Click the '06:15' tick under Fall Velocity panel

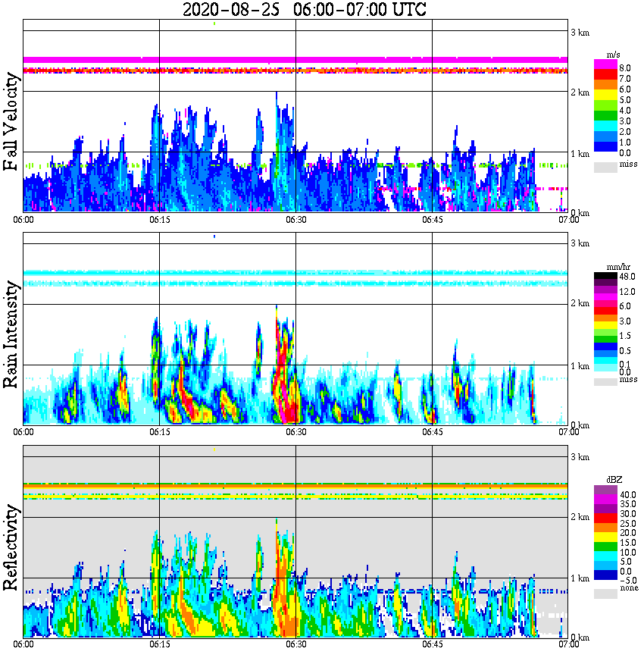pyautogui.click(x=159, y=220)
